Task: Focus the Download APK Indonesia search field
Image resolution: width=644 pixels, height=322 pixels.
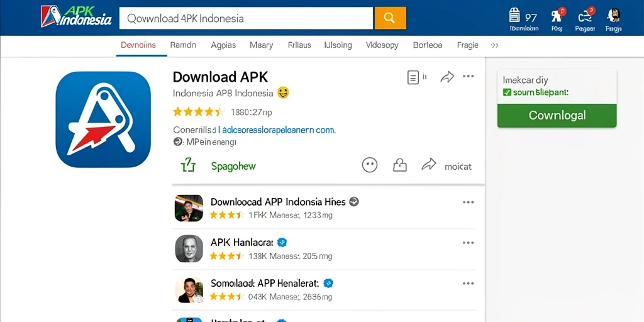Action: tap(247, 18)
